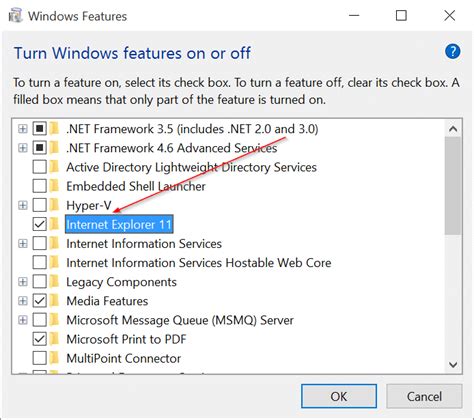The width and height of the screenshot is (474, 420).
Task: Click the folder icon beside Media Features
Action: click(x=54, y=301)
